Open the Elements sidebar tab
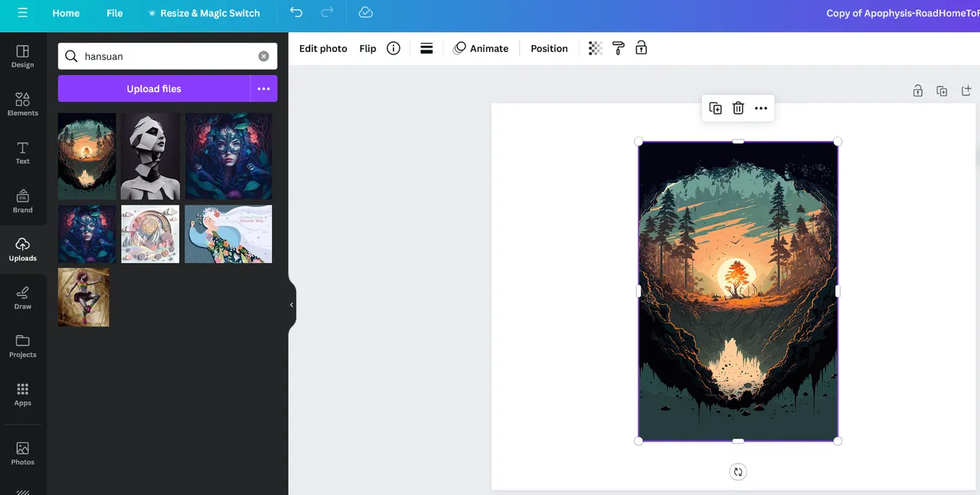 [22, 104]
